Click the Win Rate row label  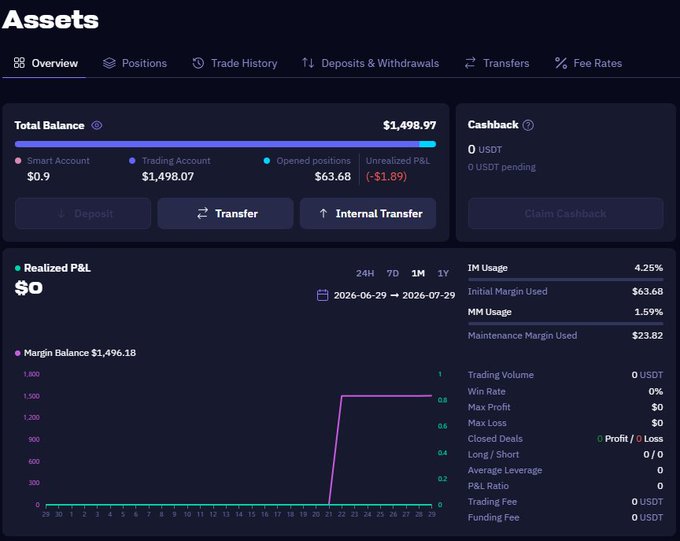486,391
